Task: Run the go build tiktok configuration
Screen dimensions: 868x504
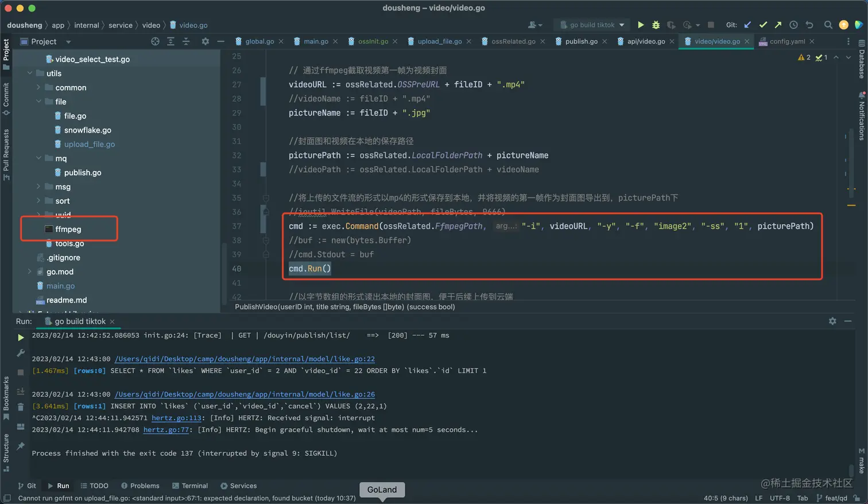Action: pyautogui.click(x=641, y=25)
